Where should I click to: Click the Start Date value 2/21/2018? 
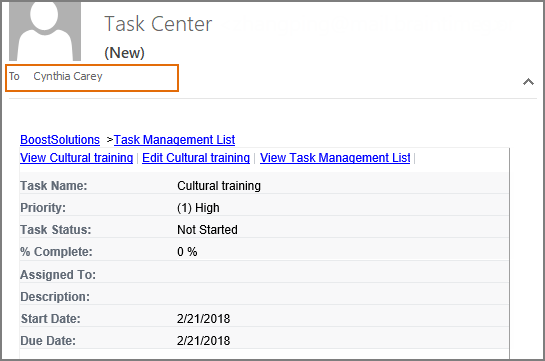tap(203, 319)
